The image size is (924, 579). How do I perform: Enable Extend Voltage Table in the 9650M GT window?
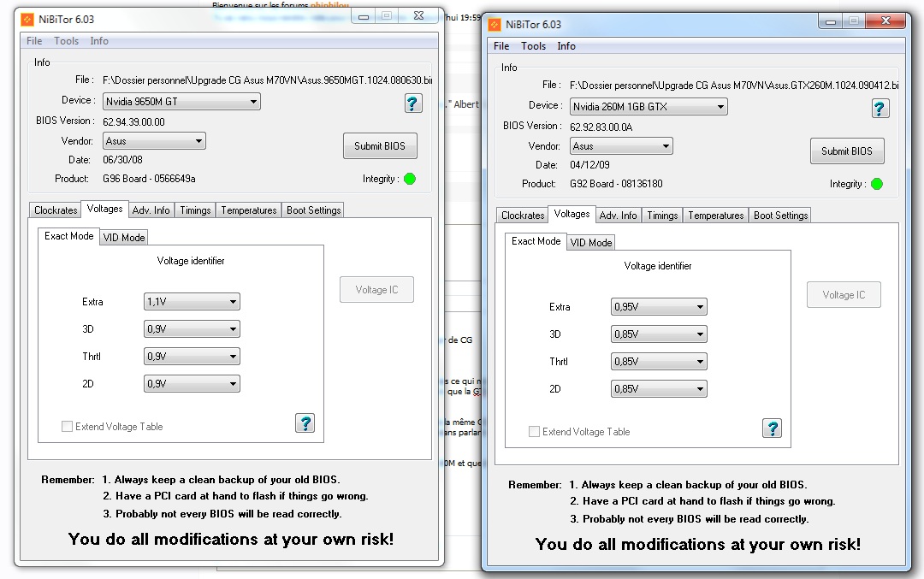67,427
